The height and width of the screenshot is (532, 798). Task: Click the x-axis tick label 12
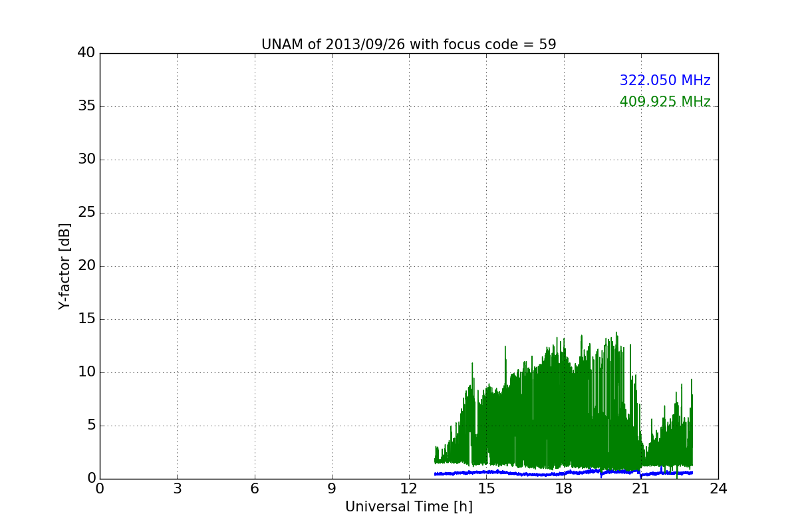[x=409, y=489]
